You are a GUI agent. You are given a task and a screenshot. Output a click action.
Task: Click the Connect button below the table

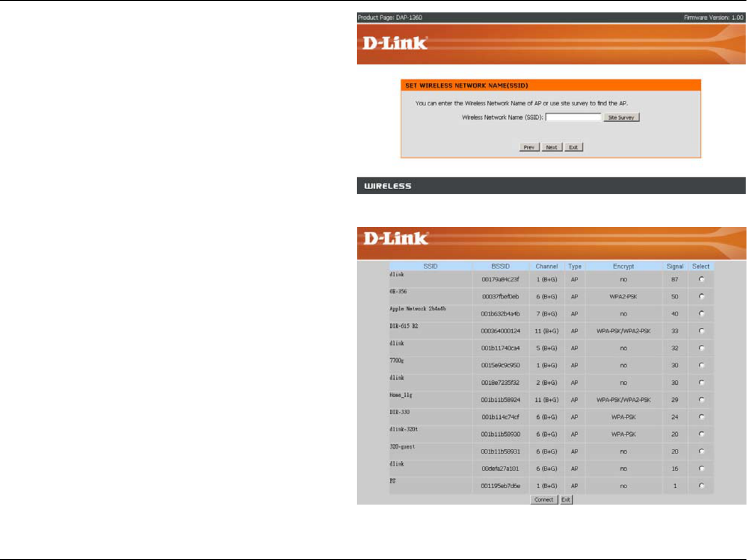[544, 500]
